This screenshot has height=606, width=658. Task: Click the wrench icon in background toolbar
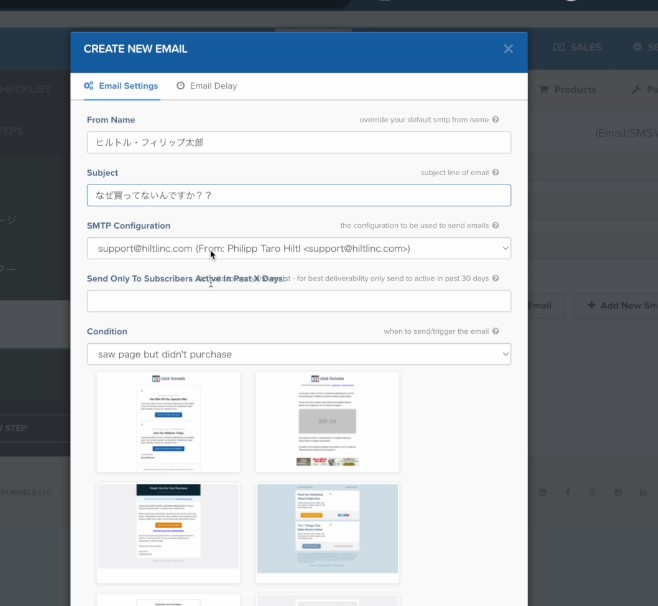(636, 89)
